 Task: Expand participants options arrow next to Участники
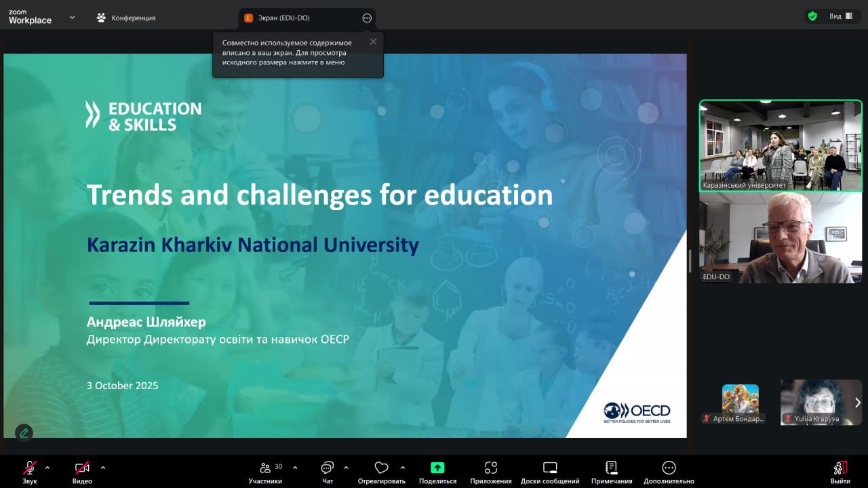[x=295, y=467]
